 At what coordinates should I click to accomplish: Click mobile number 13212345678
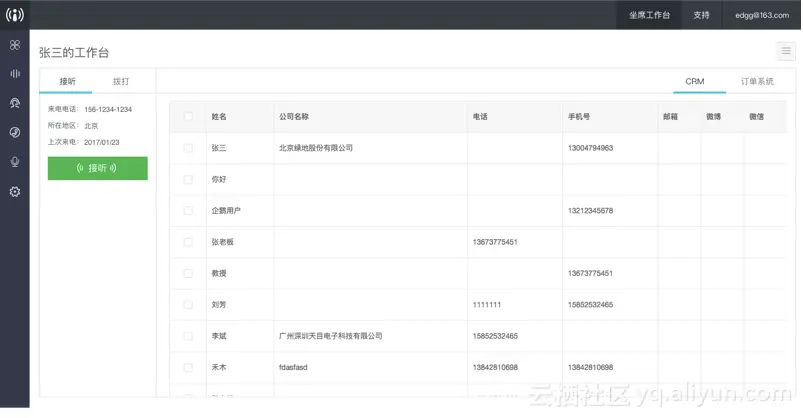[x=590, y=211]
